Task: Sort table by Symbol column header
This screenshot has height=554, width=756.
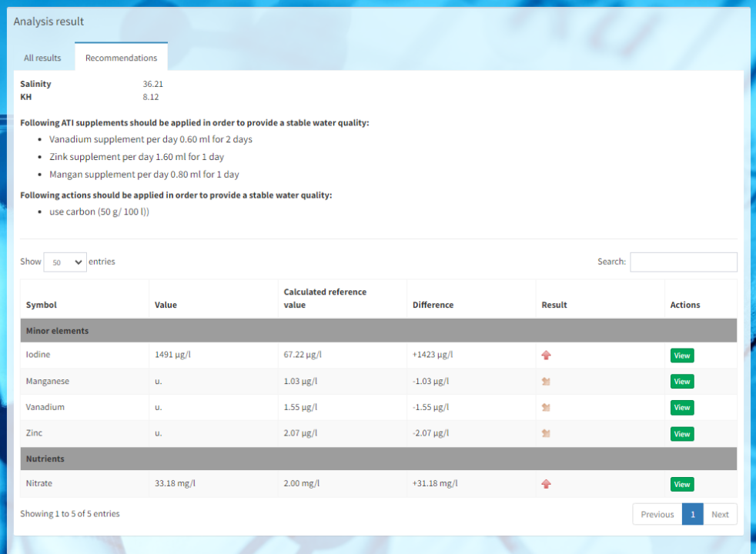Action: coord(42,305)
